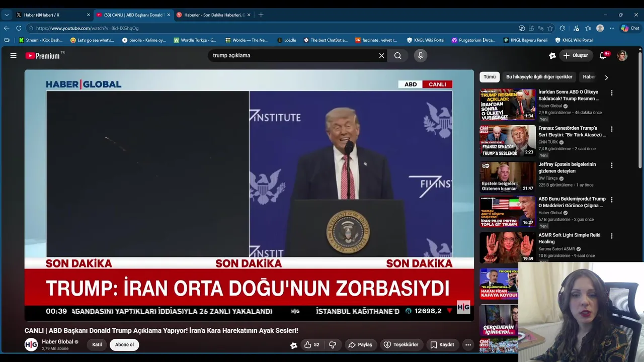Open 'ABD Bunu Beklemiyordu!' video title
Image resolution: width=644 pixels, height=362 pixels.
pos(572,202)
